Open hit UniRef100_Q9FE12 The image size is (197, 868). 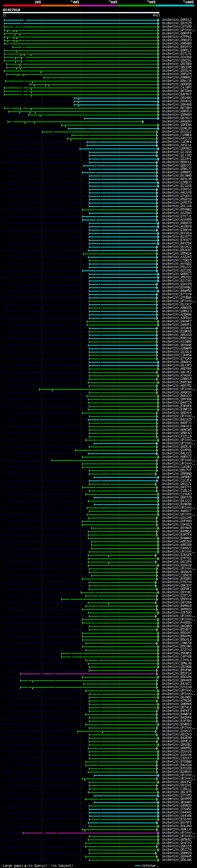177,20
